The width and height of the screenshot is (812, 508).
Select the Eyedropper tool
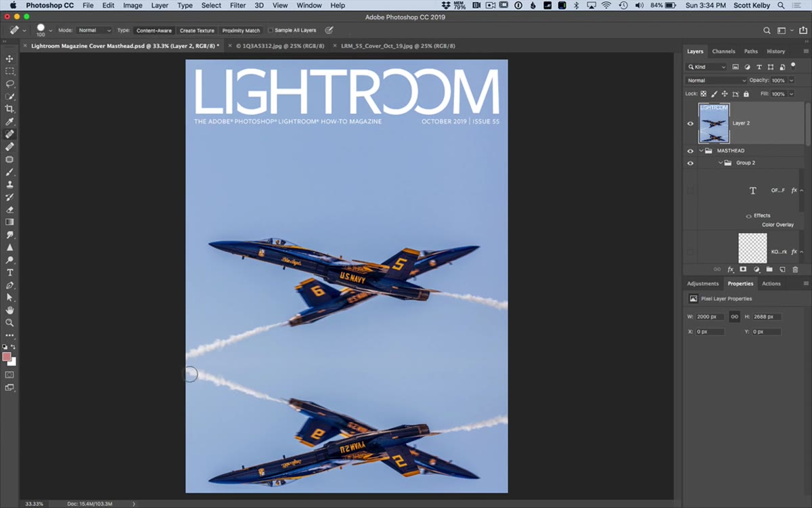[x=9, y=121]
